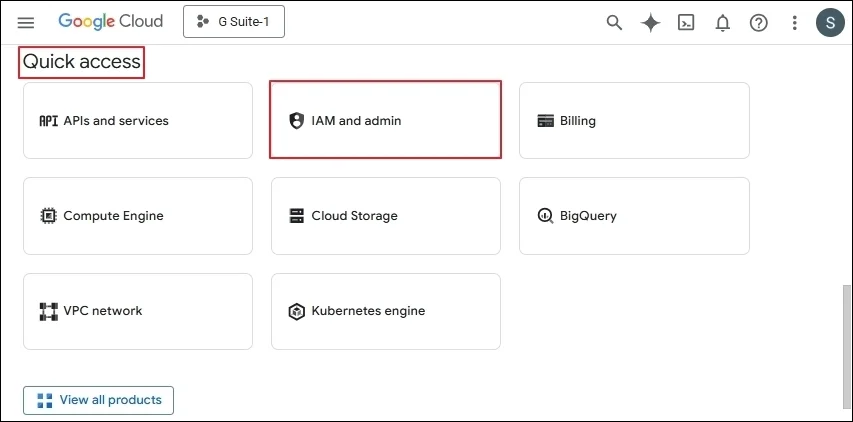This screenshot has height=422, width=853.
Task: Open the Gemini sparkle assistant icon
Action: pyautogui.click(x=651, y=22)
